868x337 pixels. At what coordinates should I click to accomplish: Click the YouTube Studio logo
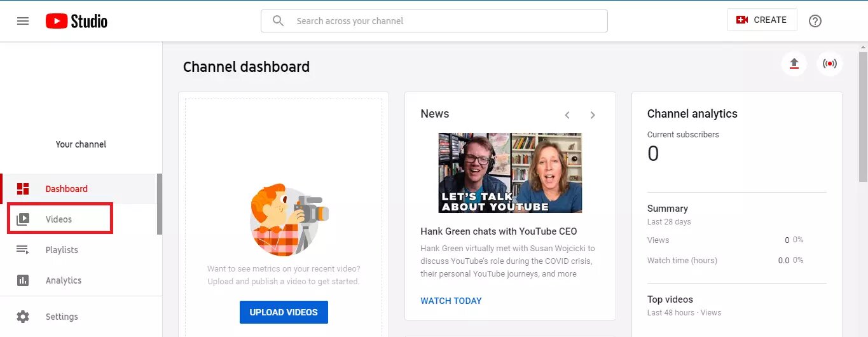[x=76, y=21]
